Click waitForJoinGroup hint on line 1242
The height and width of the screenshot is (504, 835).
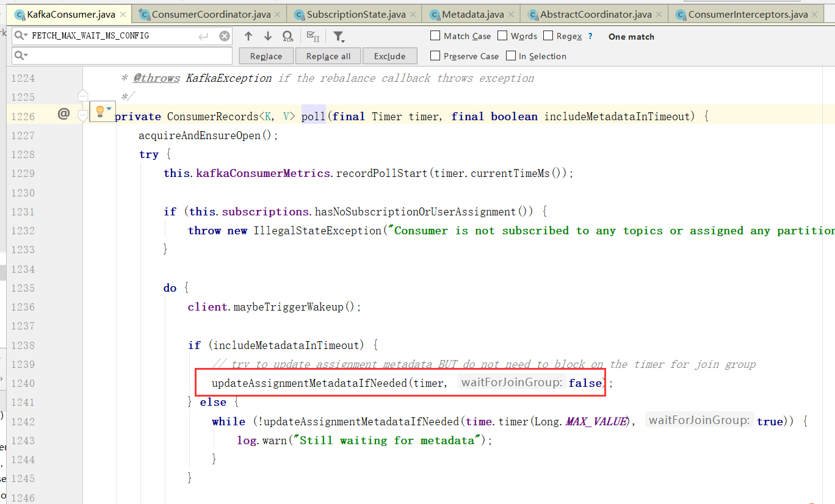[x=699, y=421]
